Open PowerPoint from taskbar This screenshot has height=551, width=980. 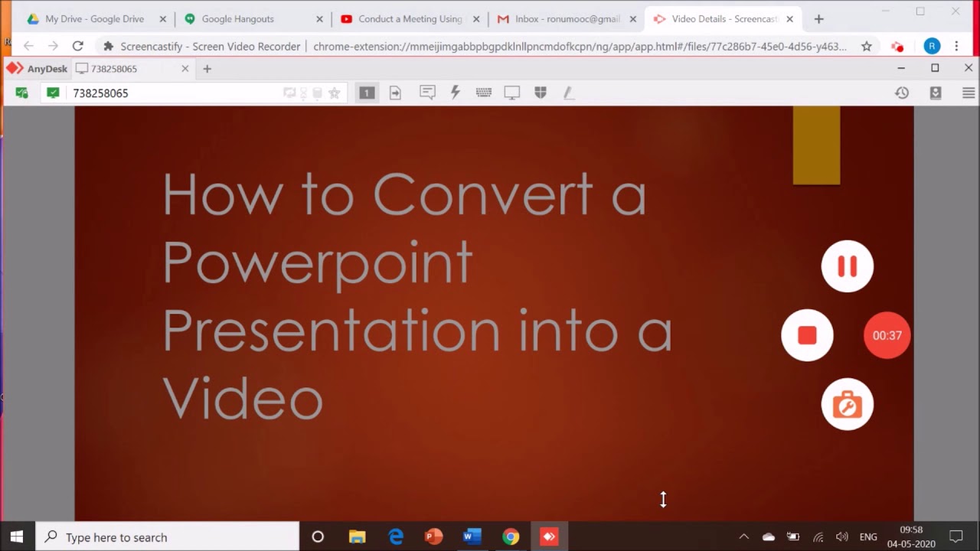pyautogui.click(x=434, y=537)
